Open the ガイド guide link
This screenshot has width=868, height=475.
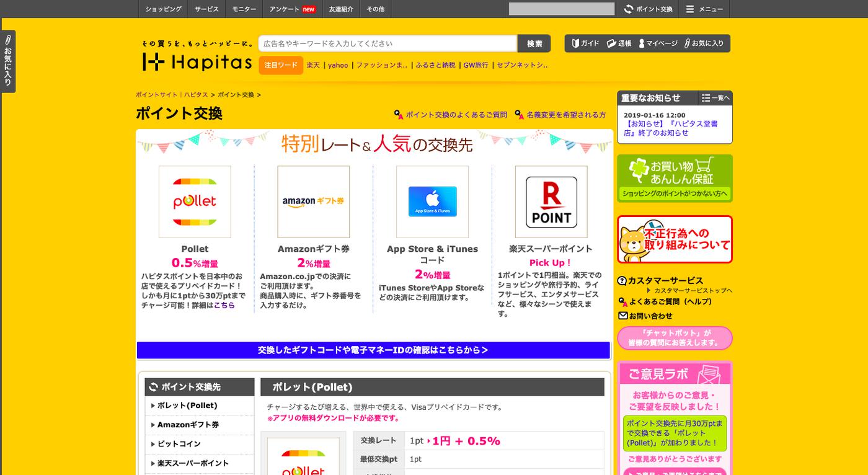point(585,43)
